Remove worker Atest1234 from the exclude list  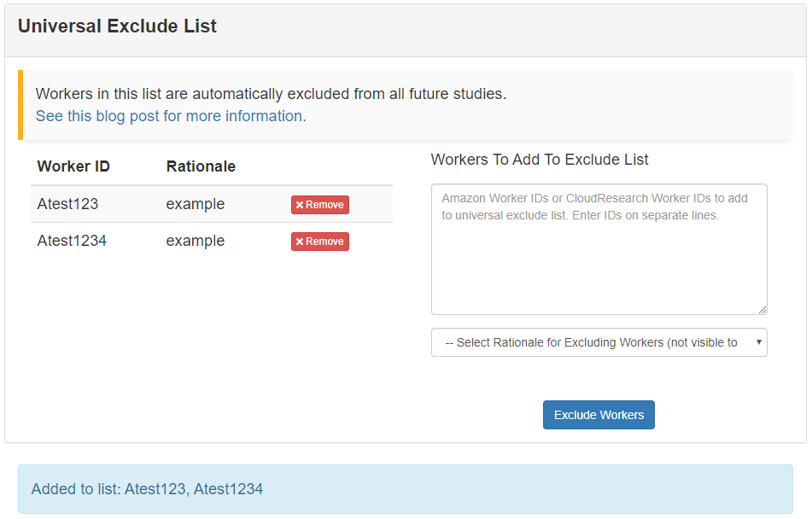(319, 242)
